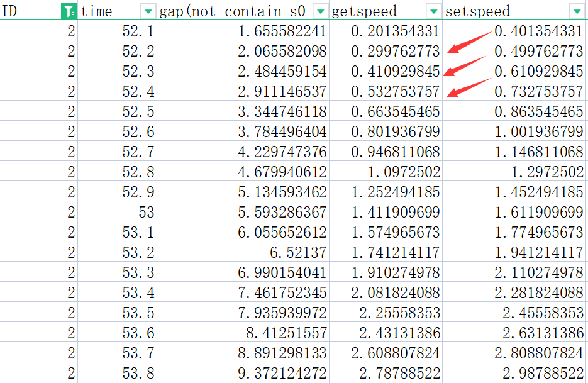This screenshot has width=588, height=383.
Task: Select time cell 53.7
Action: (117, 353)
